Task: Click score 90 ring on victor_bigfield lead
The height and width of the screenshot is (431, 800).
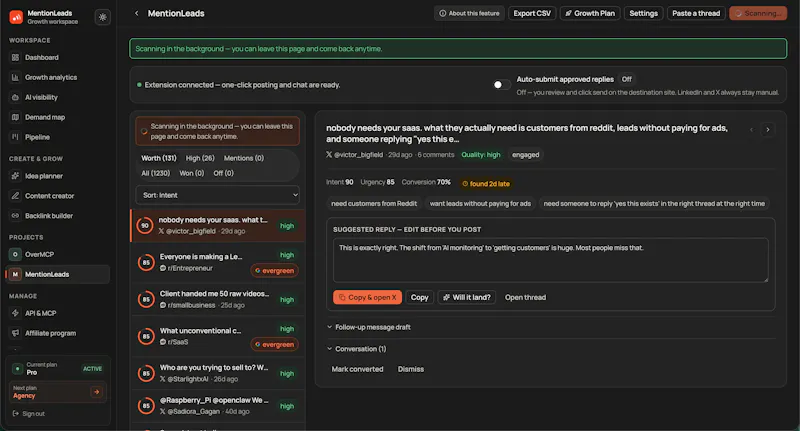Action: point(145,225)
